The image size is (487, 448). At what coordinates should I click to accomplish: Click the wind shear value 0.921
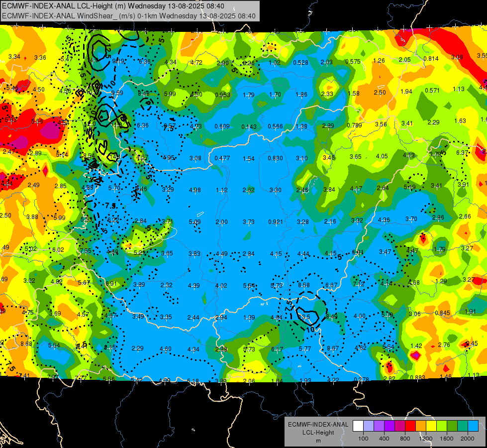click(275, 222)
